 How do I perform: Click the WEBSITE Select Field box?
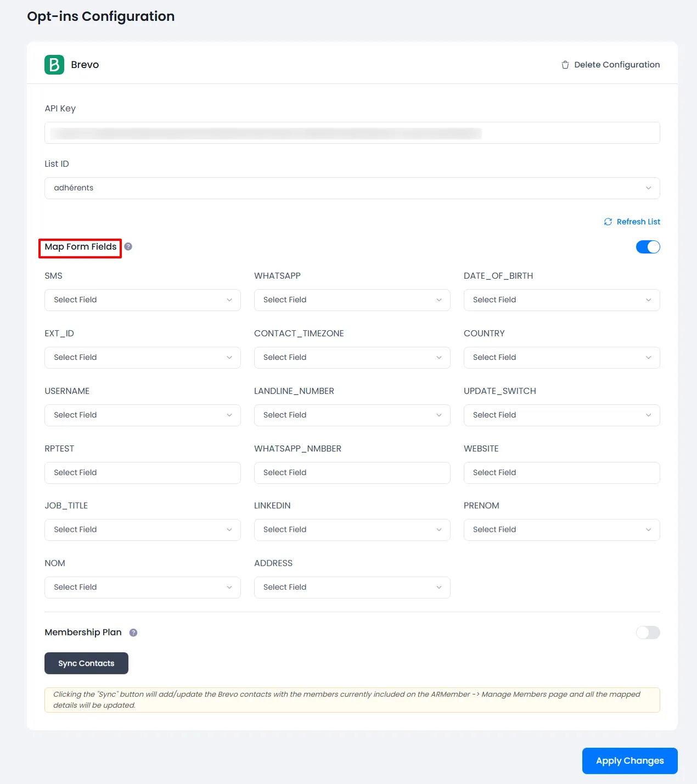(x=561, y=473)
